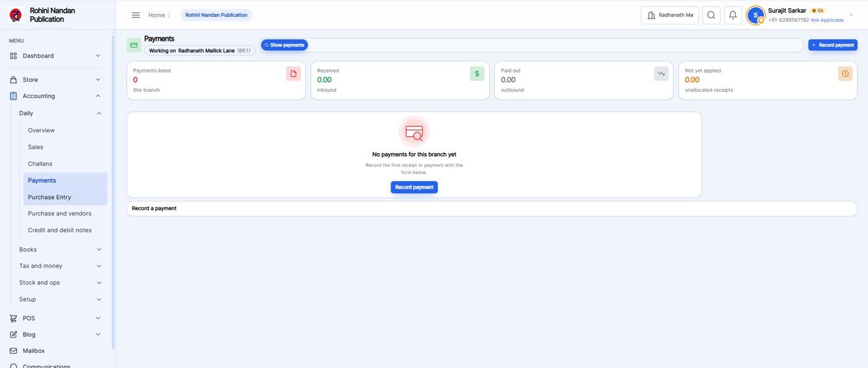The width and height of the screenshot is (868, 368).
Task: Expand the Stock and ops chevron
Action: [99, 283]
